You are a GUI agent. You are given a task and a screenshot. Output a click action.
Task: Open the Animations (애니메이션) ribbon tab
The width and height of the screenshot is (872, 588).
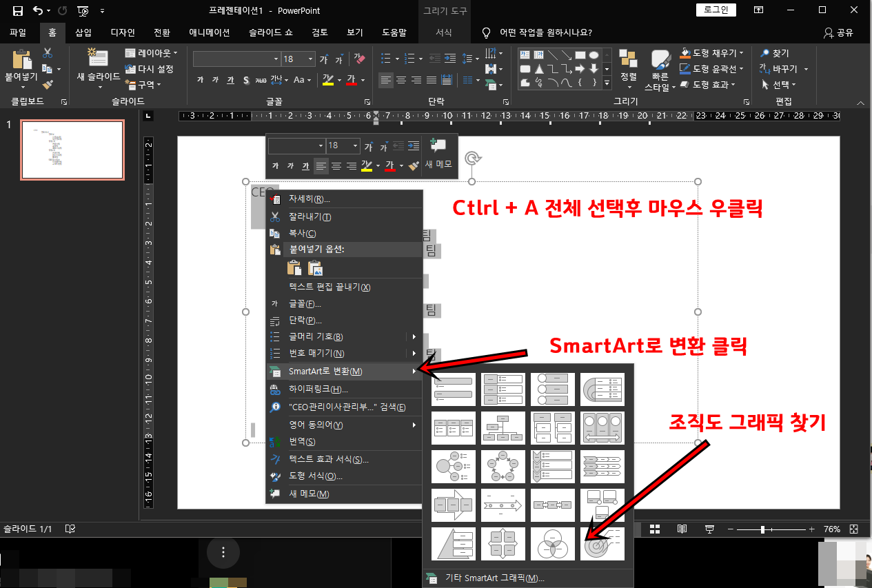(x=210, y=32)
